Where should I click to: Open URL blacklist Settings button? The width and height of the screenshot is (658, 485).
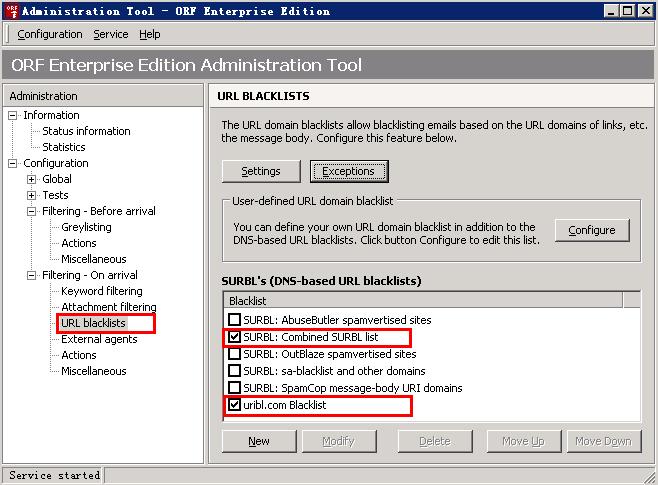[x=261, y=171]
